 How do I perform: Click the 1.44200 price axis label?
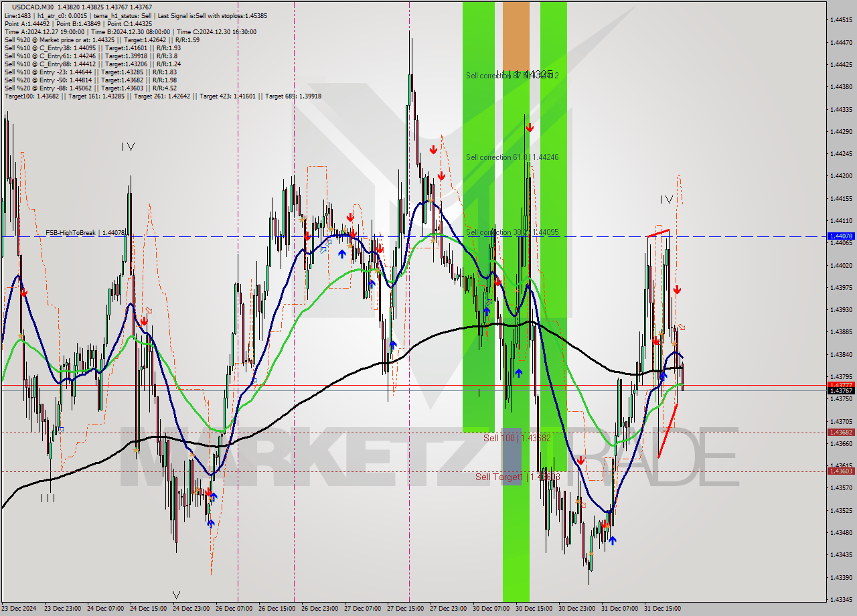click(841, 176)
